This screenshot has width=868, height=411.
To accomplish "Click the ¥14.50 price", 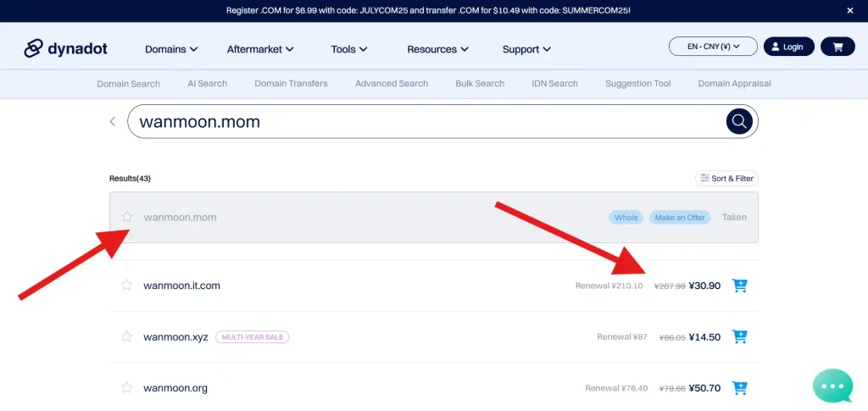I will [x=704, y=337].
